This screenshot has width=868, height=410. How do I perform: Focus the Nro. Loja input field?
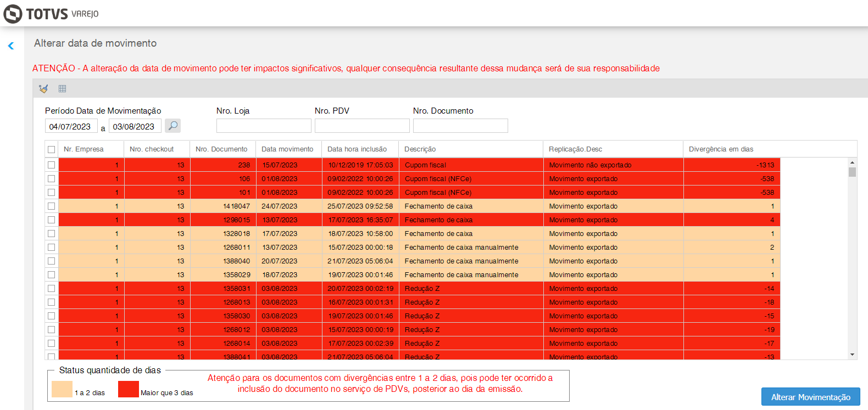tap(264, 126)
